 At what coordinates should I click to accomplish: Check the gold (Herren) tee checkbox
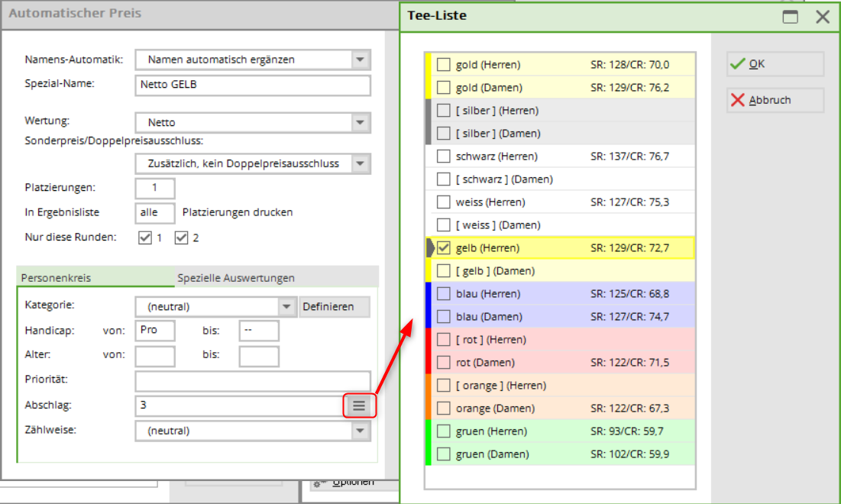point(444,65)
